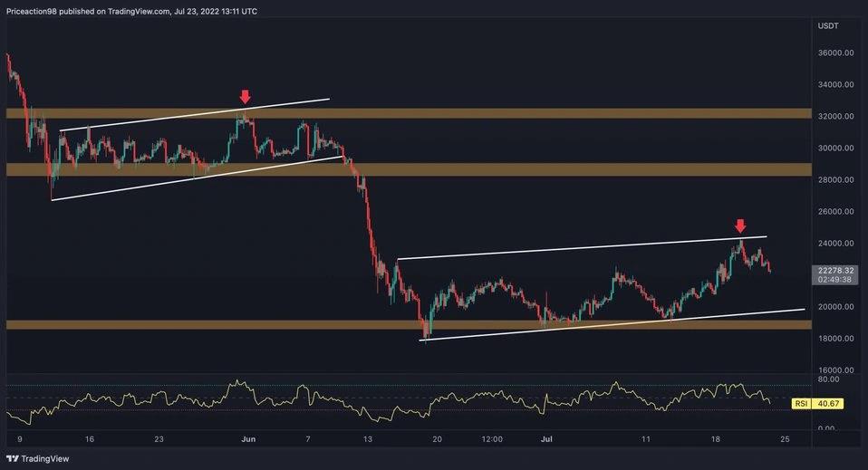Click the 25 date label on time axis
This screenshot has height=470, width=868.
coord(785,439)
